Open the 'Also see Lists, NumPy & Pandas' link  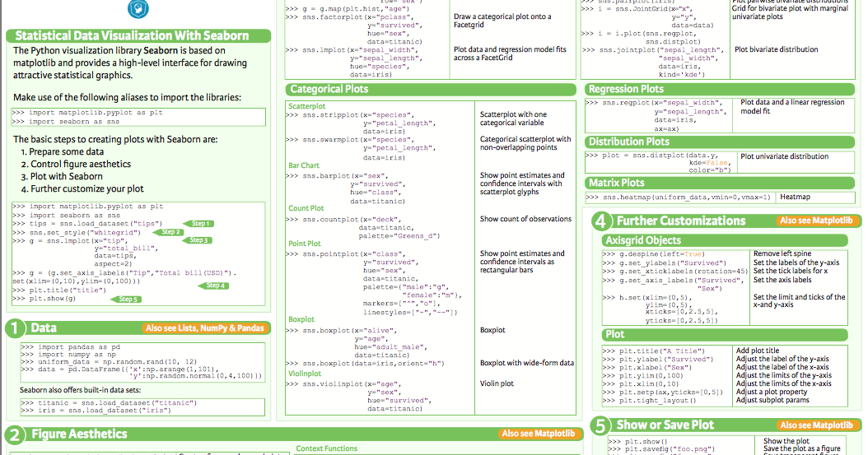[x=205, y=328]
